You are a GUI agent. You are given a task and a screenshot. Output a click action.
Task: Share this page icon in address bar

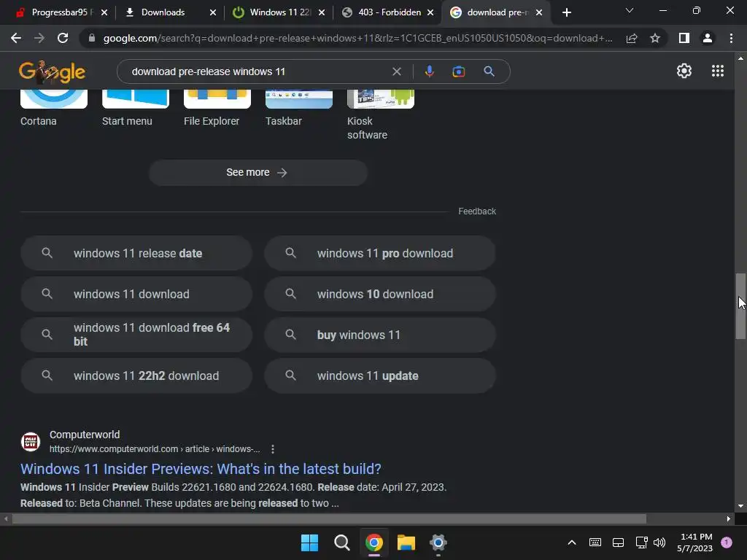point(632,38)
